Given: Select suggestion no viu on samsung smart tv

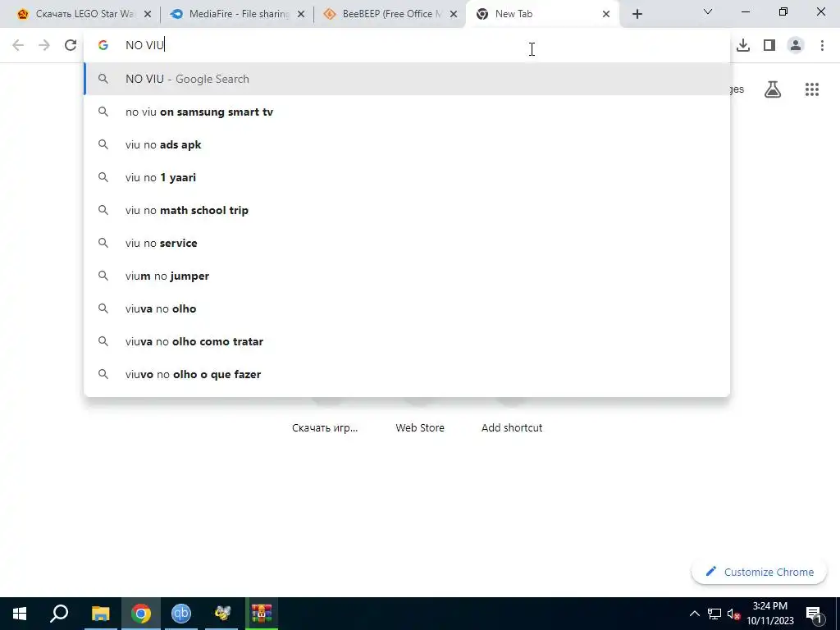Looking at the screenshot, I should click(x=407, y=112).
